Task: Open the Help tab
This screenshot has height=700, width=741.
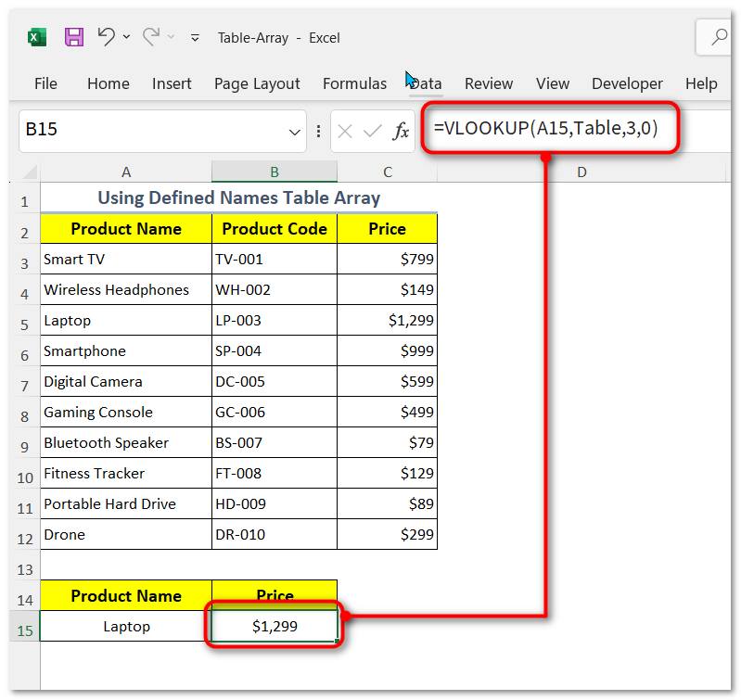Action: [x=701, y=83]
